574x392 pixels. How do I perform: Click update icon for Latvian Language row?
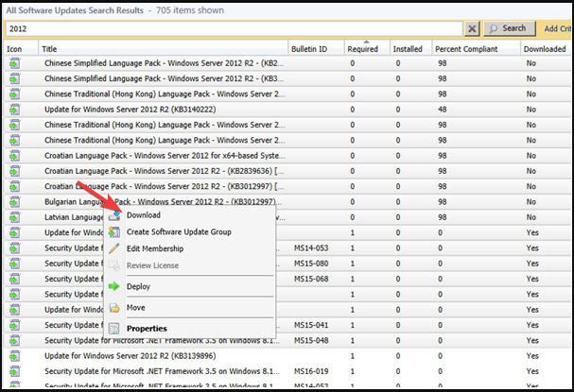point(14,217)
